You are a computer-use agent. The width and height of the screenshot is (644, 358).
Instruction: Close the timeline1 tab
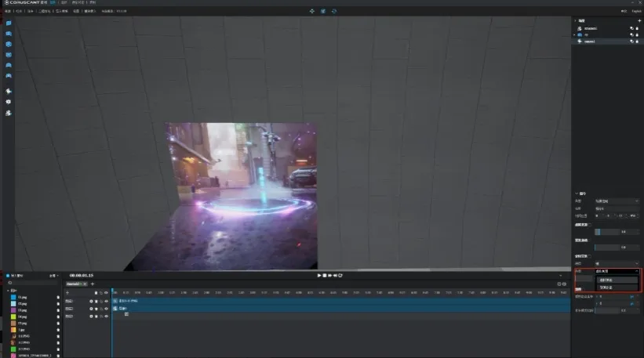[85, 284]
